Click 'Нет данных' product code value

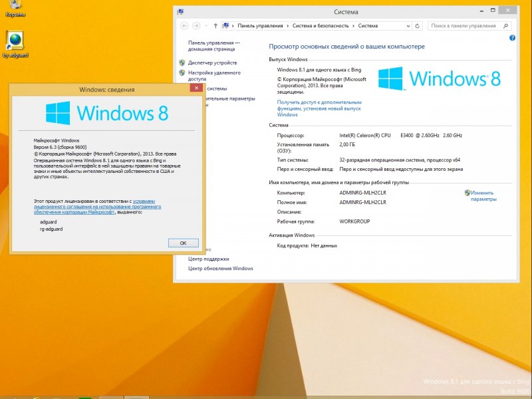pos(324,245)
